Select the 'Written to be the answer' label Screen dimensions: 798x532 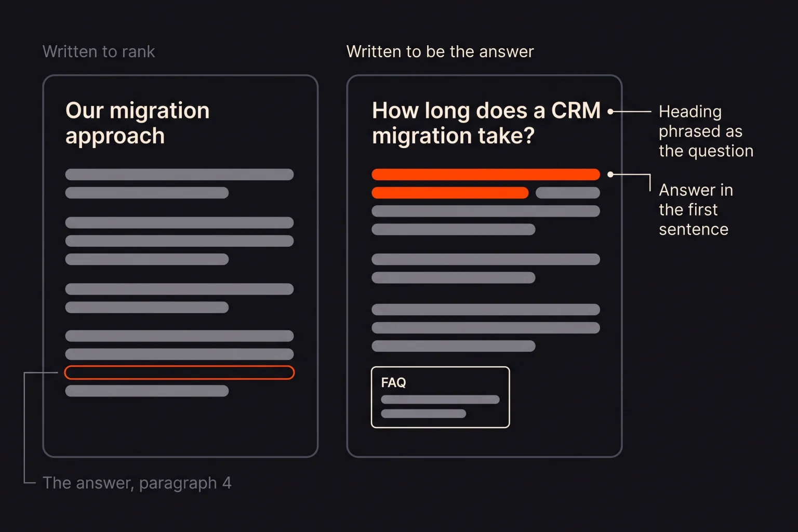click(440, 51)
